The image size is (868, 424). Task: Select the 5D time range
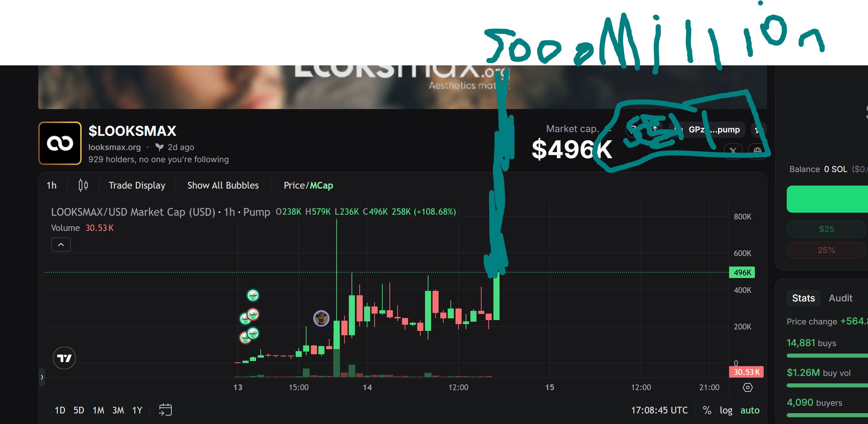79,410
